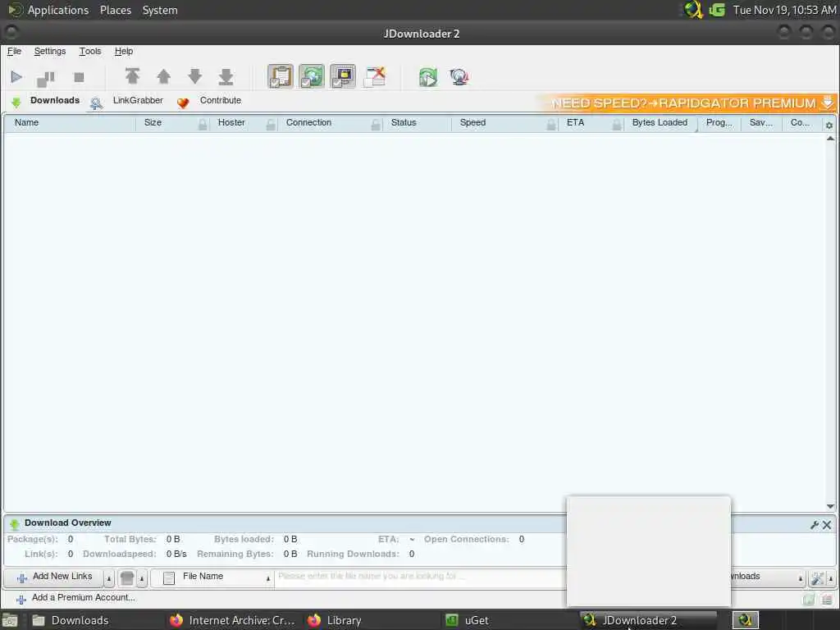The image size is (840, 630).
Task: Switch to the LinkGrabber tab
Action: pyautogui.click(x=127, y=101)
